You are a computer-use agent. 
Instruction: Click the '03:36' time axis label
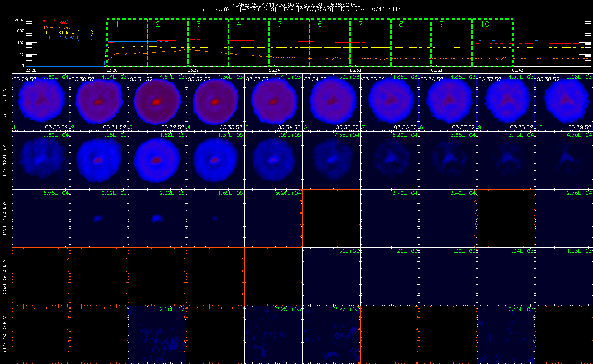355,70
